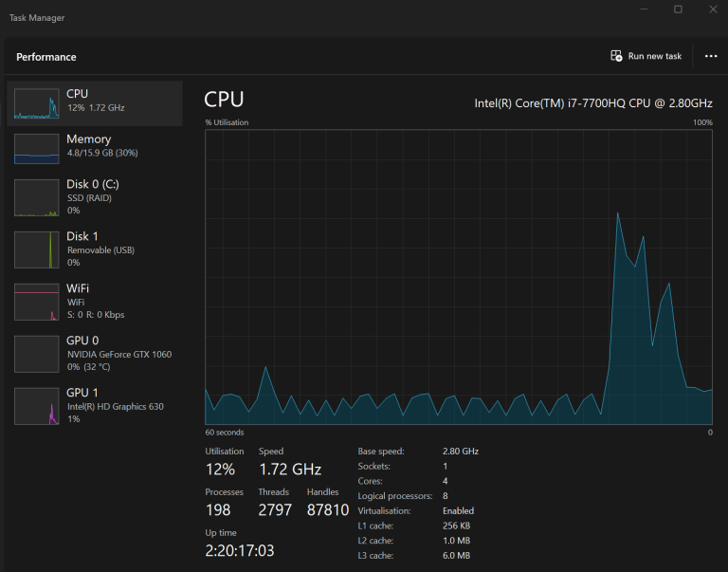Click the CPU utilisation 12% value
This screenshot has height=572, width=728.
point(220,469)
